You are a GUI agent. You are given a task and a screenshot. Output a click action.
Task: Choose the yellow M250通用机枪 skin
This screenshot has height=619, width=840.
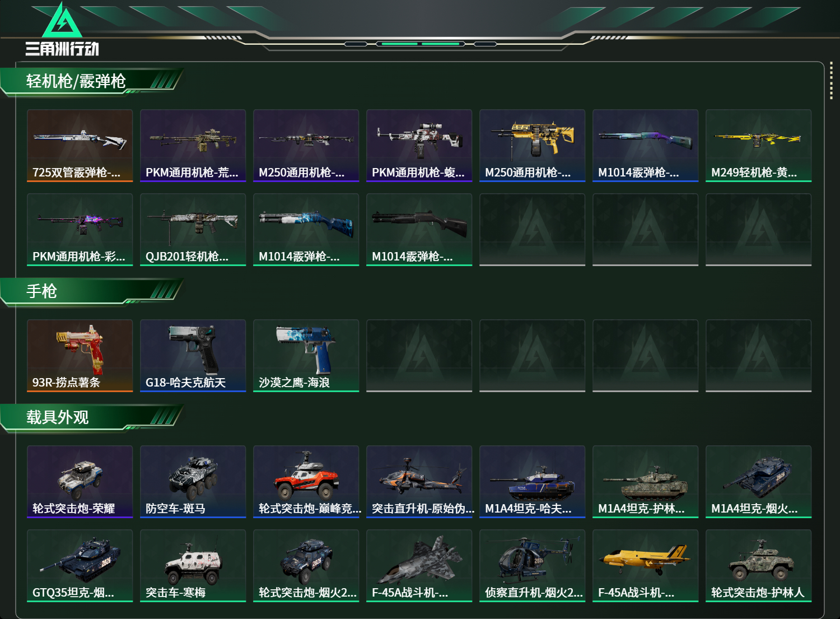[533, 146]
